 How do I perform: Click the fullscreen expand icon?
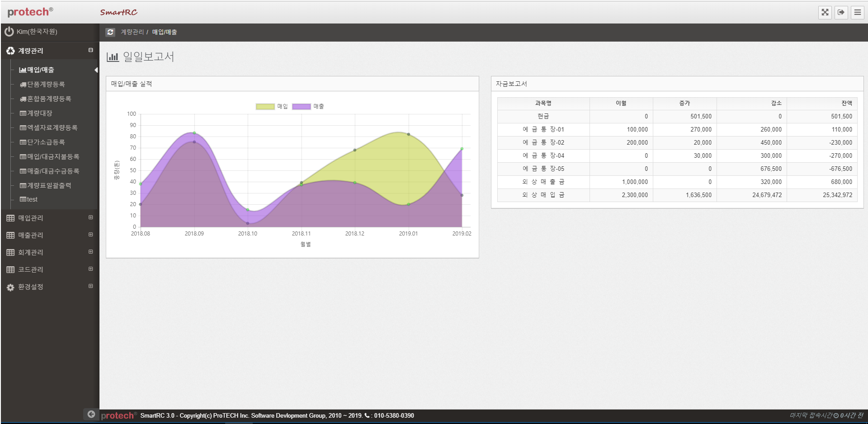click(825, 12)
